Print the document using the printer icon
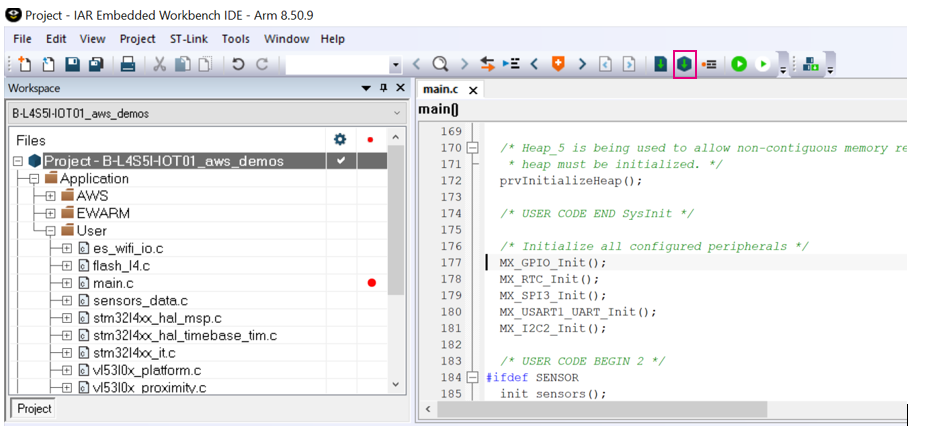Image resolution: width=925 pixels, height=439 pixels. point(128,64)
